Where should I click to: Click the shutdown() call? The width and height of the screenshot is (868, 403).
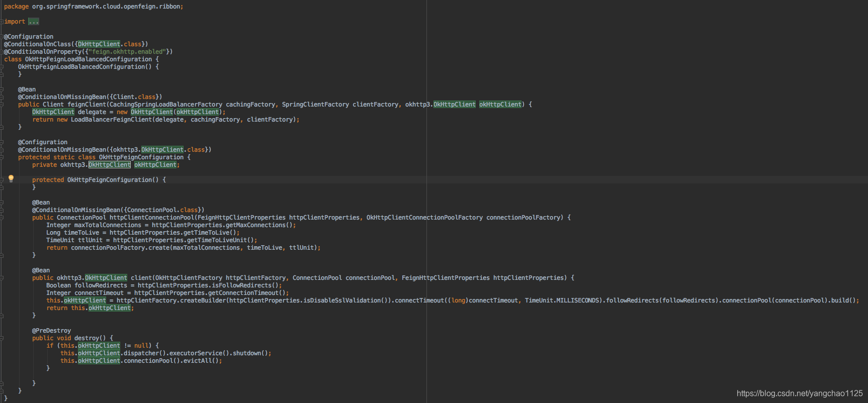pyautogui.click(x=250, y=353)
